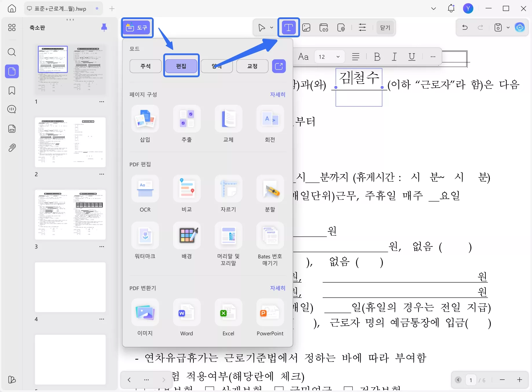532x392 pixels.
Task: Open 자세히 link for PDF 변환기
Action: [277, 288]
